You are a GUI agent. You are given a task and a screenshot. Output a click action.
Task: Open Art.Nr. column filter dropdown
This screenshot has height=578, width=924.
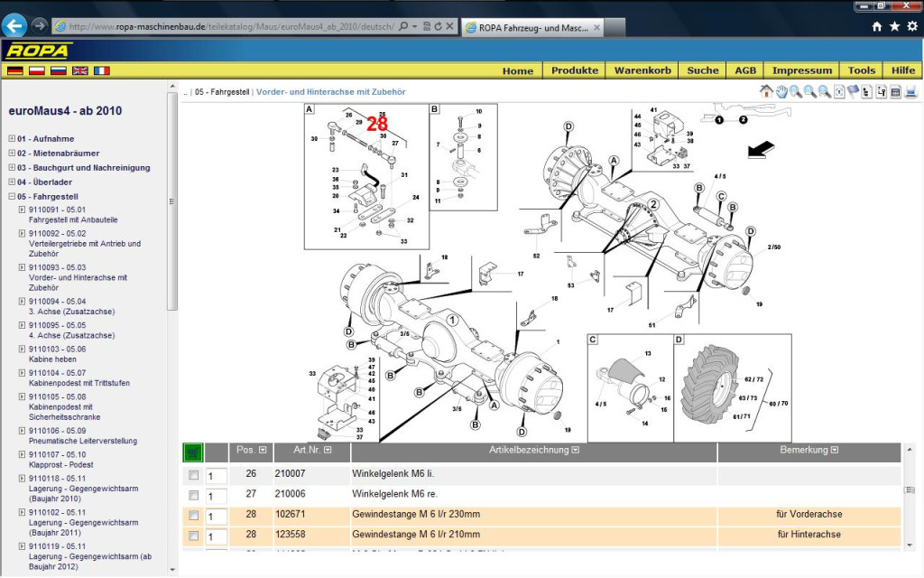coord(328,450)
